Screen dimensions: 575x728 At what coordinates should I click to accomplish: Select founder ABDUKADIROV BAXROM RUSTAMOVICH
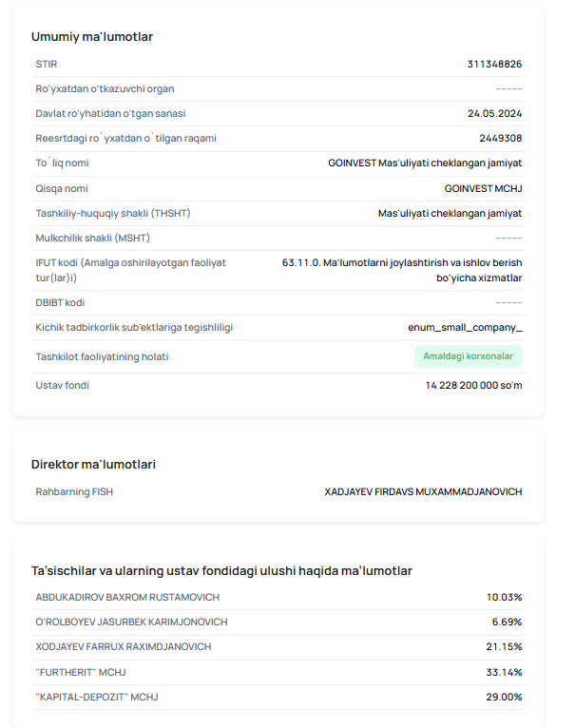click(127, 597)
